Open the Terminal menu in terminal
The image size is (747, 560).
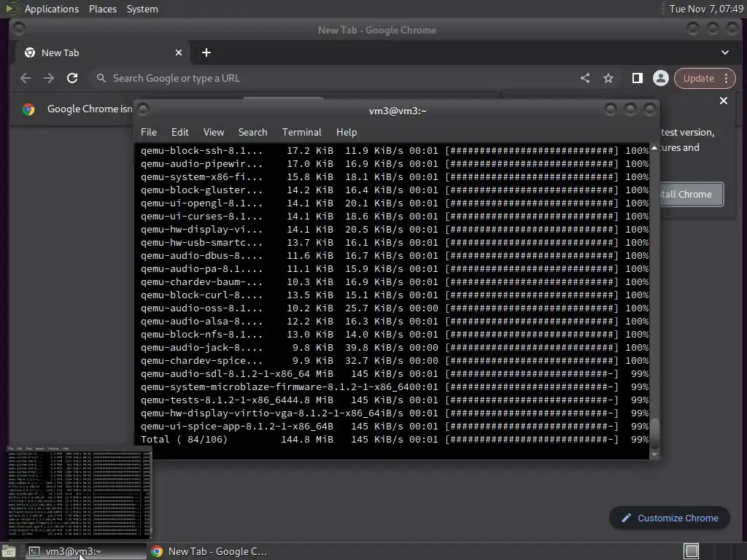click(x=301, y=133)
